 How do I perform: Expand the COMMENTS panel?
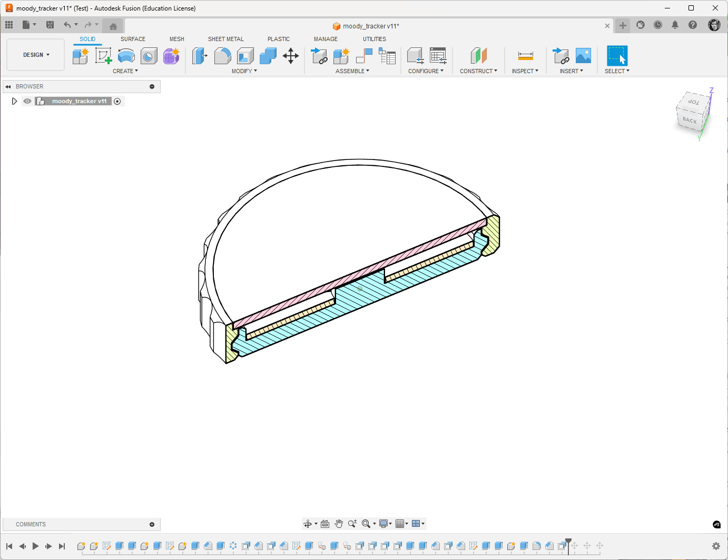point(152,524)
